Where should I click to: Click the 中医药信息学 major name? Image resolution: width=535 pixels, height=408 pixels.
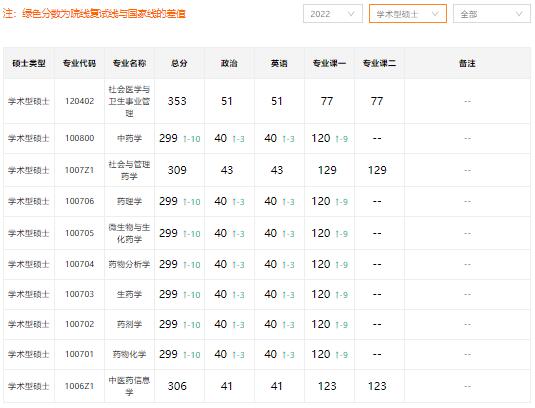pyautogui.click(x=129, y=386)
